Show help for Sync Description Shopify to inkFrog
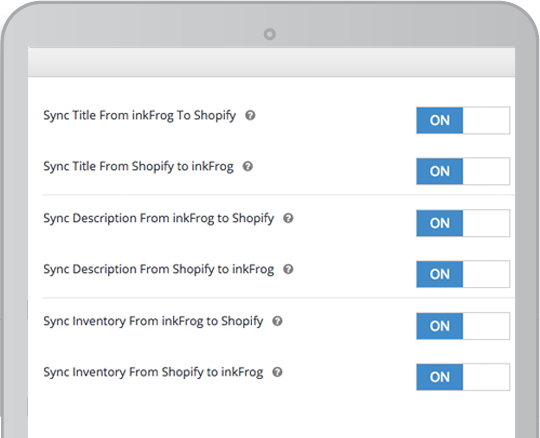 coord(288,269)
